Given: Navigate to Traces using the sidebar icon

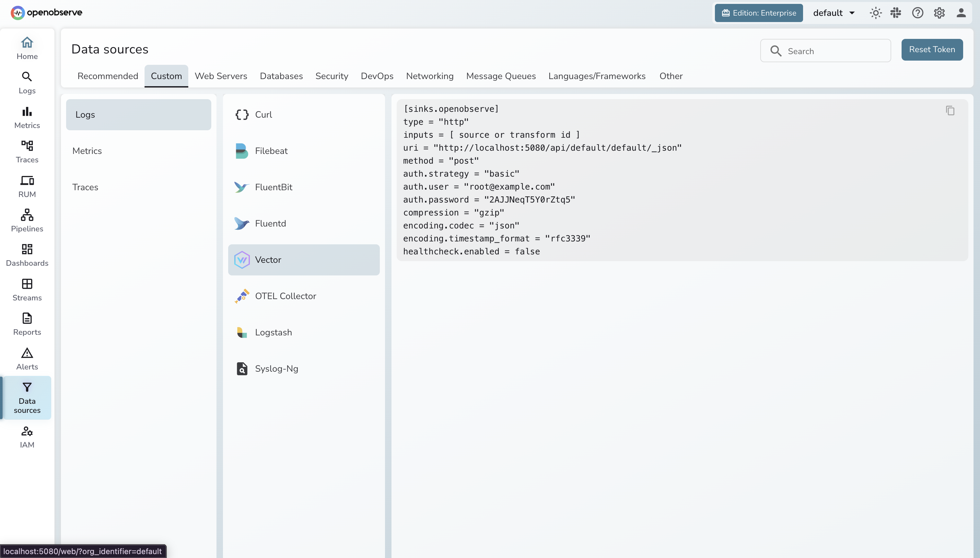Looking at the screenshot, I should (27, 151).
